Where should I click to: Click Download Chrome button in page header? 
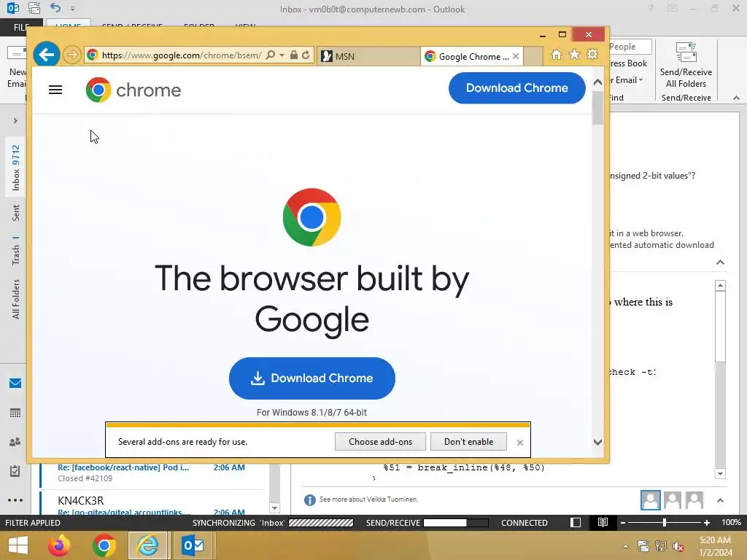point(517,88)
